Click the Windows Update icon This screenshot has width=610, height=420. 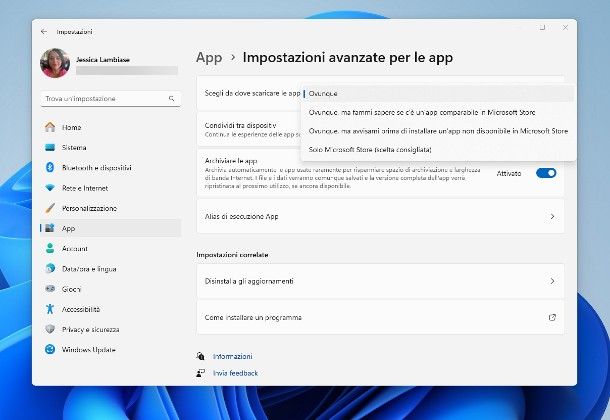(x=49, y=349)
